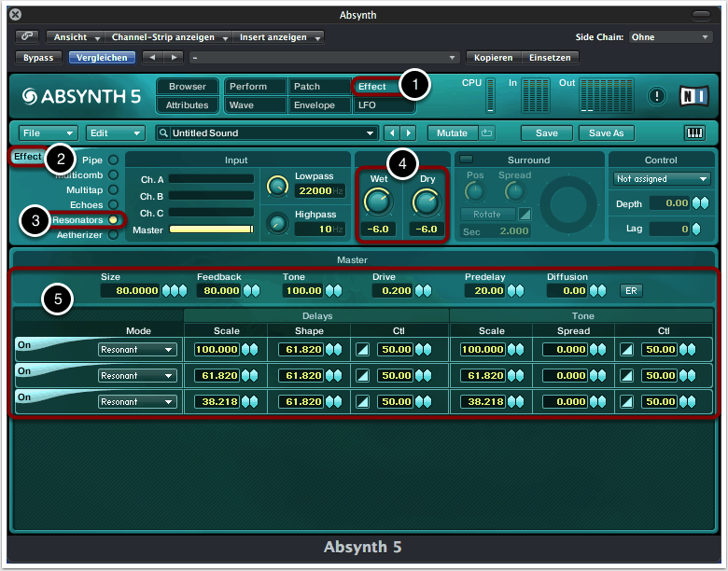The height and width of the screenshot is (571, 728).
Task: Click the exclamation panic icon
Action: [656, 96]
